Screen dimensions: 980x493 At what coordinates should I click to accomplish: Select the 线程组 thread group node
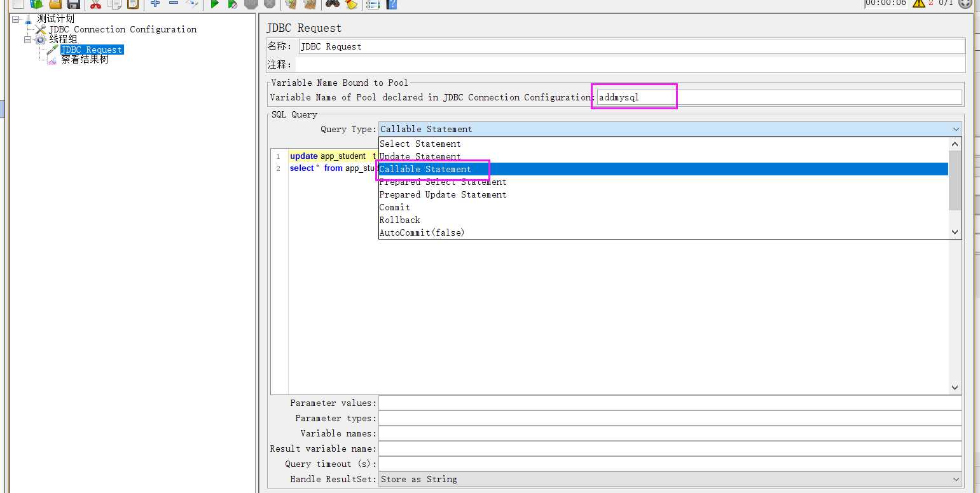[x=63, y=39]
